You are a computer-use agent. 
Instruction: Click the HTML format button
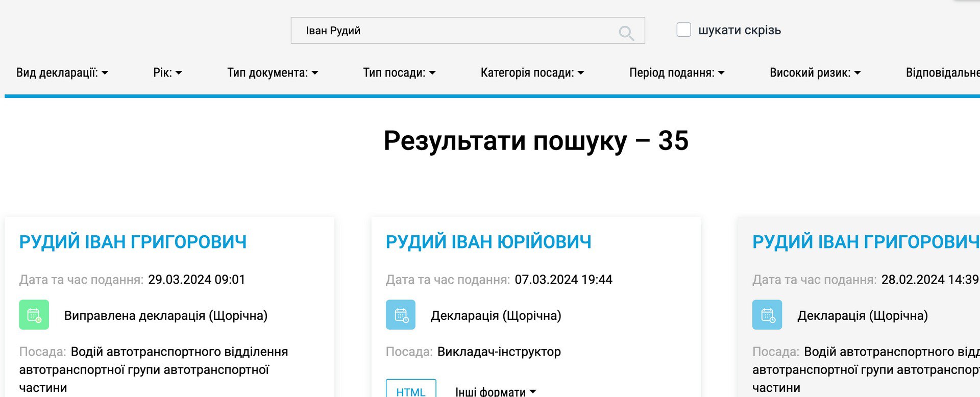click(x=411, y=389)
